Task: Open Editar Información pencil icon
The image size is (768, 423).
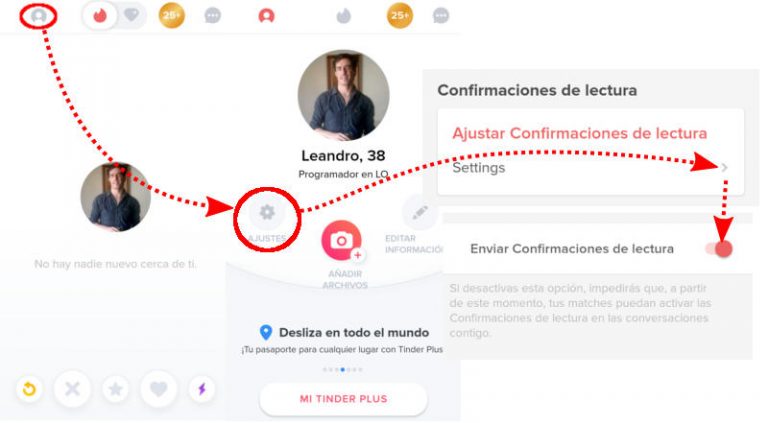Action: (x=419, y=212)
